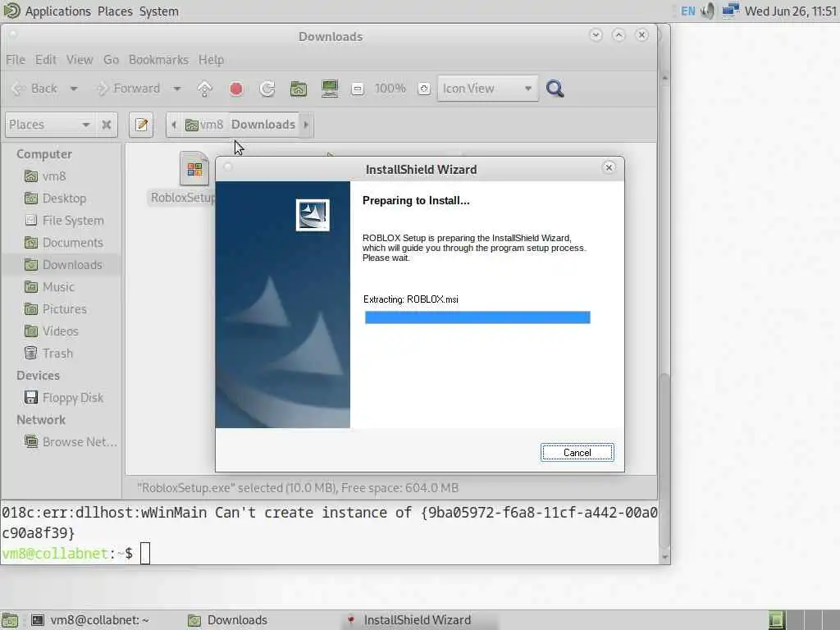This screenshot has height=630, width=840.
Task: Click the Downloads path bar button
Action: click(x=263, y=125)
